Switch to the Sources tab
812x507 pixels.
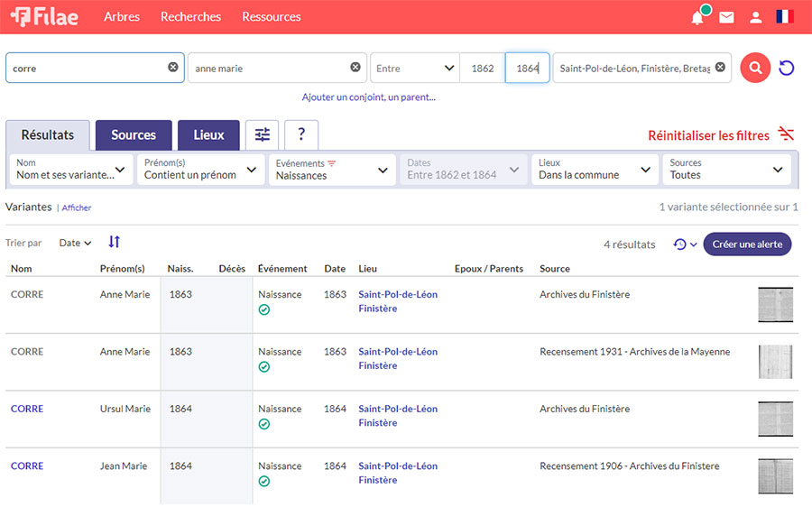[134, 135]
